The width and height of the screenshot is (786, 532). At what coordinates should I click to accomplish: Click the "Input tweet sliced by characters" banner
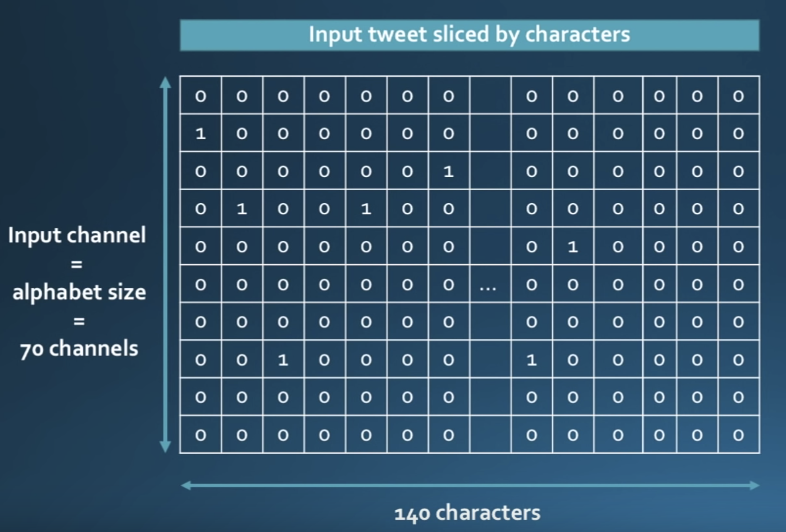[x=470, y=35]
